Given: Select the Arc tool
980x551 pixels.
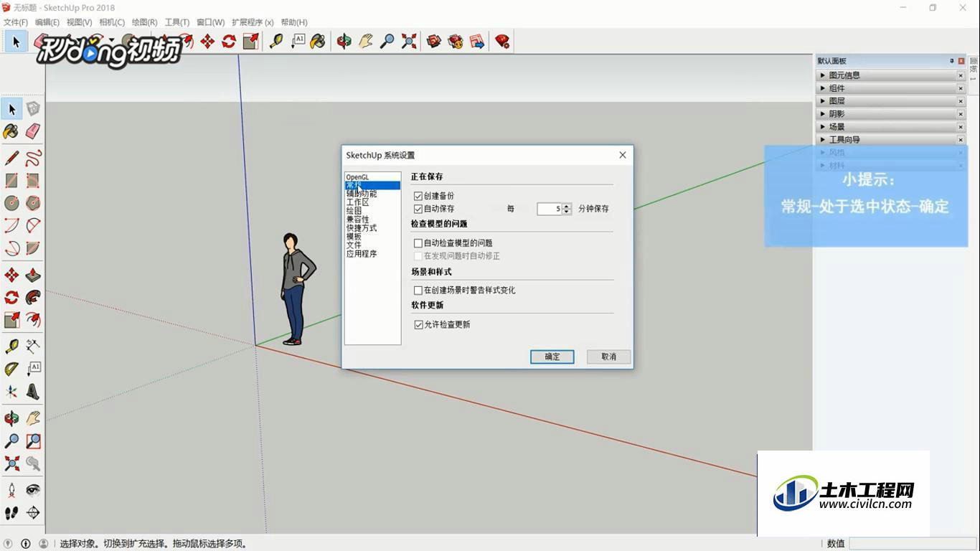Looking at the screenshot, I should 11,226.
